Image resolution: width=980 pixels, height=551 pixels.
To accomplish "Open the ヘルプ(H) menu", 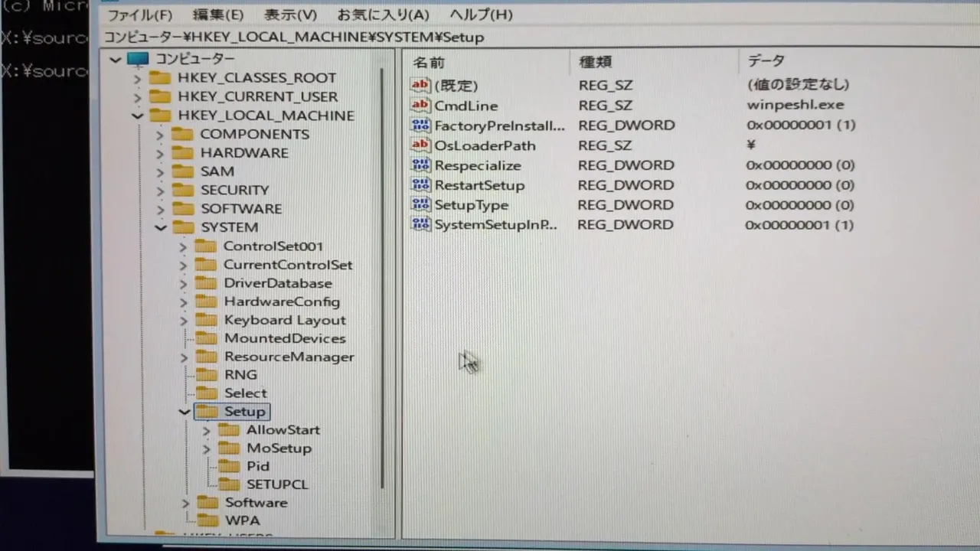I will [x=481, y=15].
